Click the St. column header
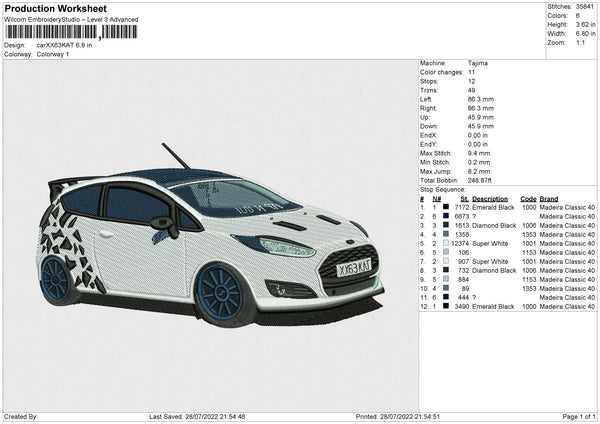This screenshot has width=600, height=424. tap(465, 199)
